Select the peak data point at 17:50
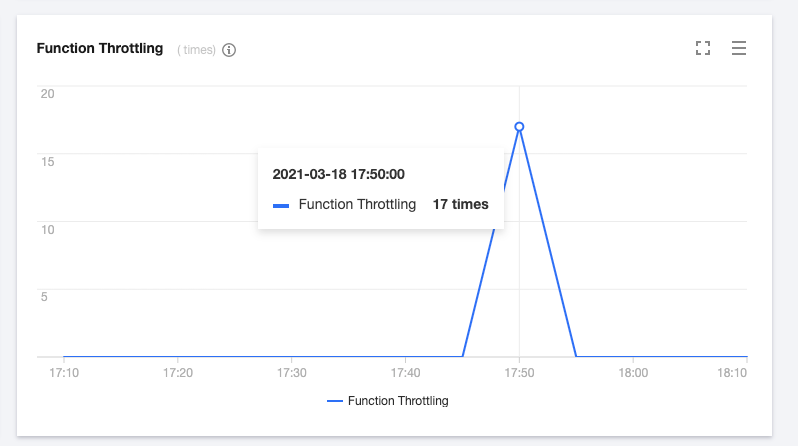Screen dimensions: 798x446 click(519, 127)
